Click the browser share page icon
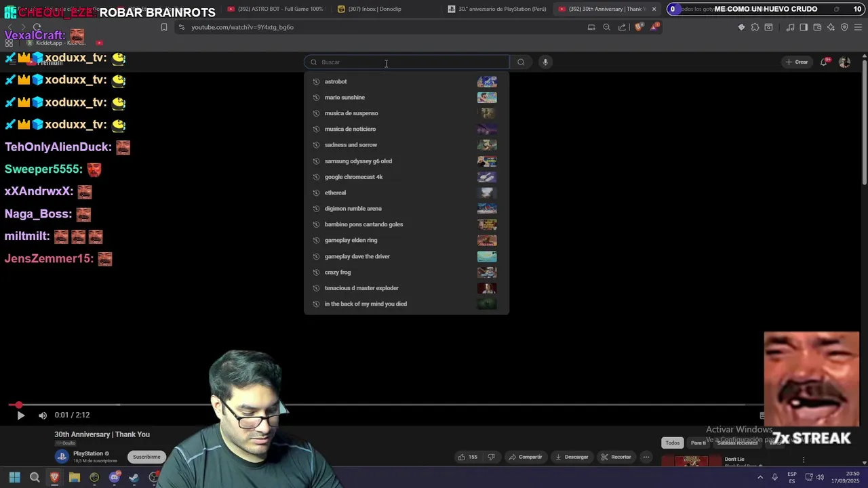 click(622, 27)
